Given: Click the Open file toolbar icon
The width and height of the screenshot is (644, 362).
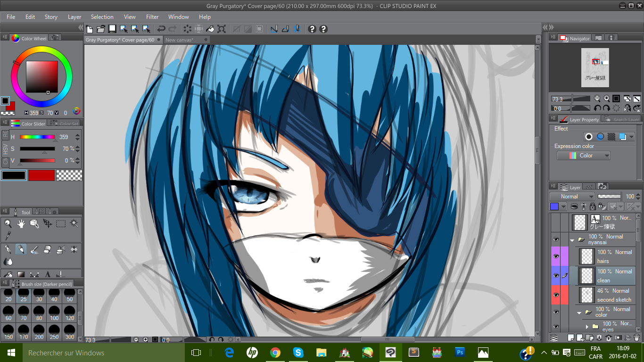Looking at the screenshot, I should pyautogui.click(x=101, y=29).
